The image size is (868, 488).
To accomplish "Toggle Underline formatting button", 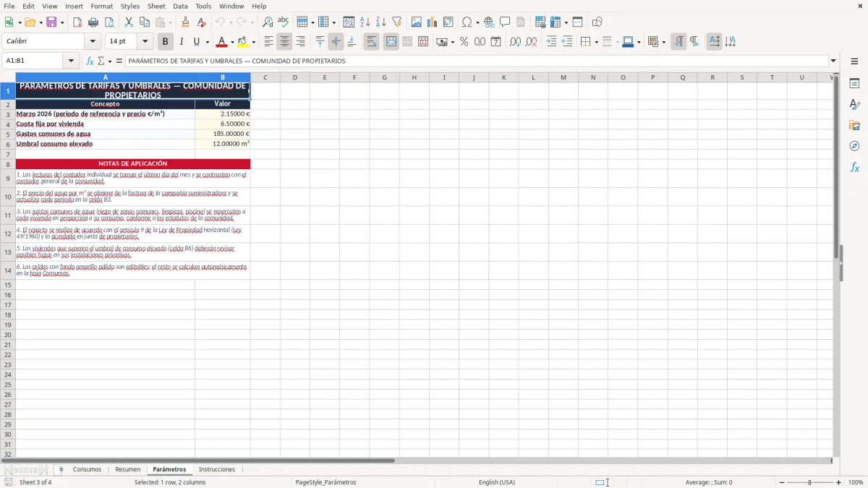I will click(196, 42).
